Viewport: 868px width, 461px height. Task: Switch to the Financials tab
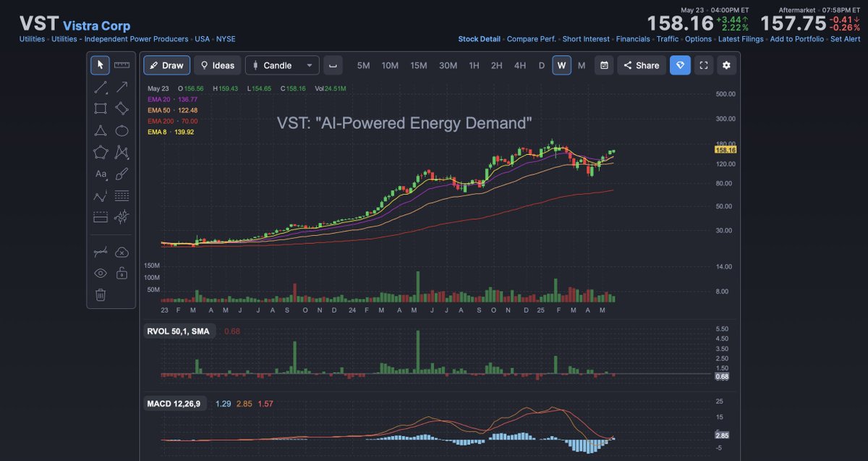point(633,38)
